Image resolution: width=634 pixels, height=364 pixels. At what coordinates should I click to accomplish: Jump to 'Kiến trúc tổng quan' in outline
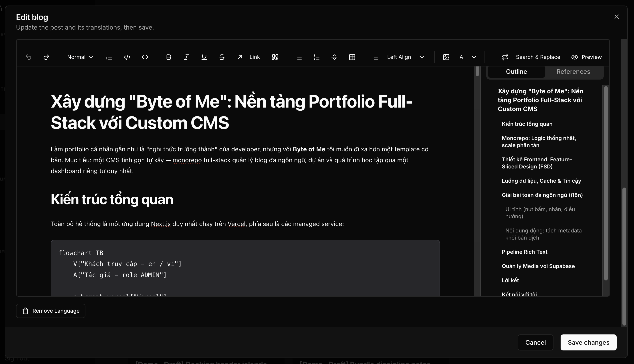(x=527, y=124)
